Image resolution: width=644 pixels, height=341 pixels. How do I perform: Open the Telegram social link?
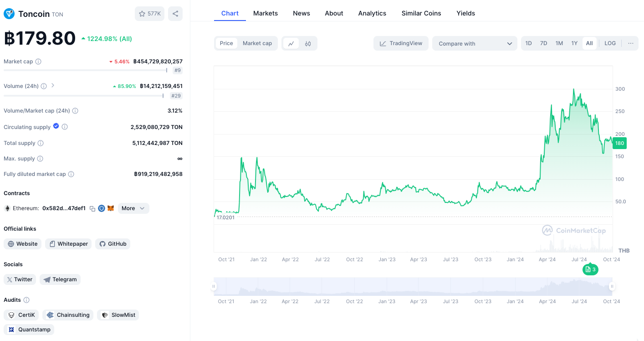(x=60, y=279)
